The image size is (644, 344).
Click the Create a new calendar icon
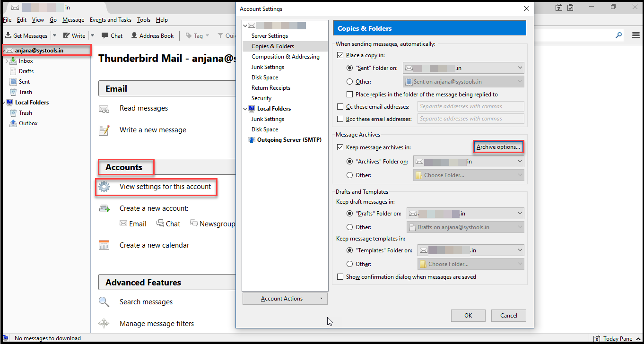(x=104, y=245)
